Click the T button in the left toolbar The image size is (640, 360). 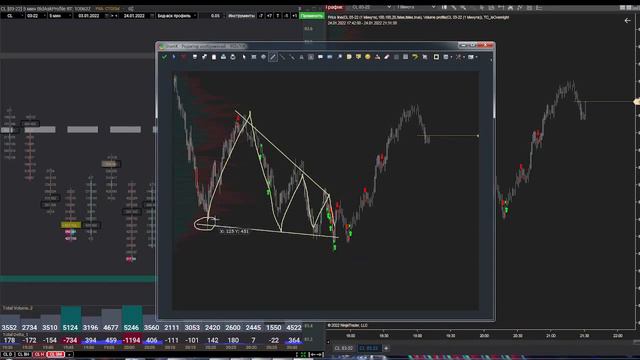point(278,16)
